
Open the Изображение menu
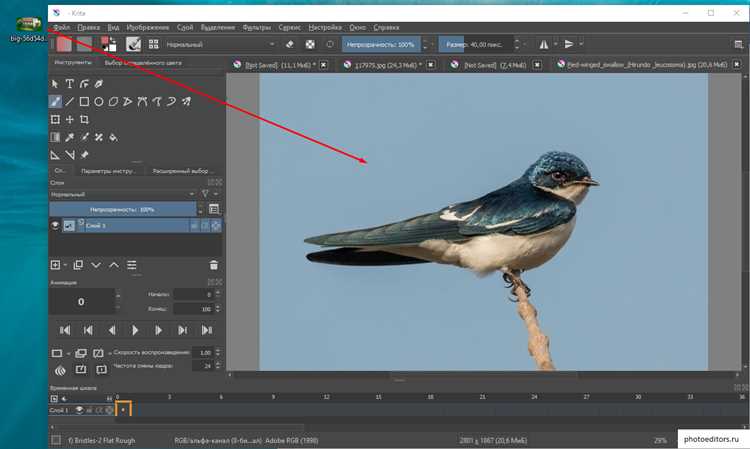148,27
